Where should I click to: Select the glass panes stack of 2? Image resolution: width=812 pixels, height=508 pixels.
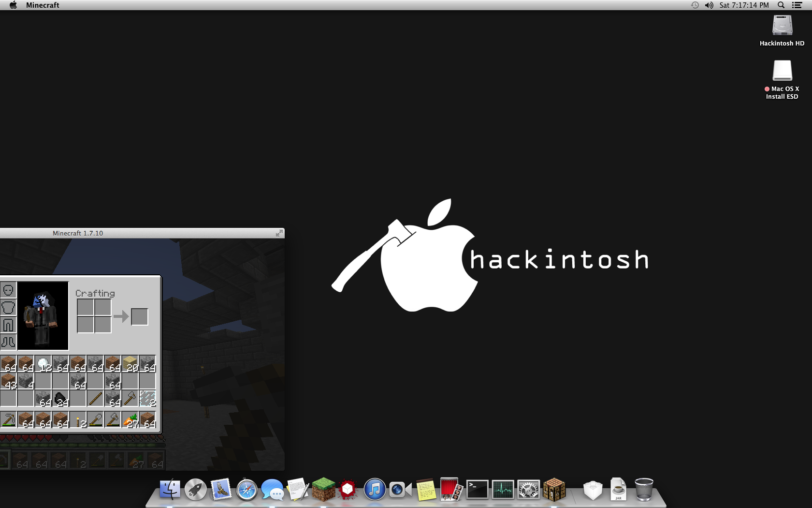click(x=147, y=399)
